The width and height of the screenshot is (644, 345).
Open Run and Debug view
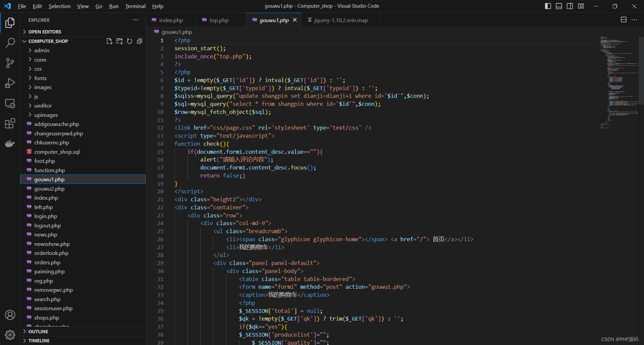(x=10, y=83)
